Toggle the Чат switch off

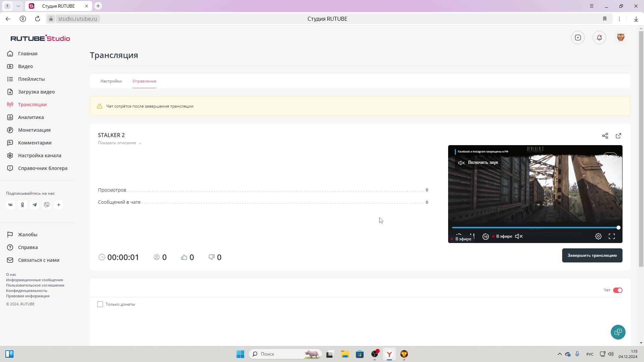tap(618, 290)
